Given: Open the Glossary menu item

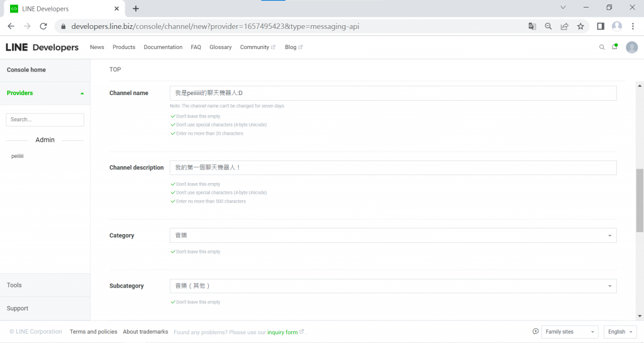Looking at the screenshot, I should (221, 47).
